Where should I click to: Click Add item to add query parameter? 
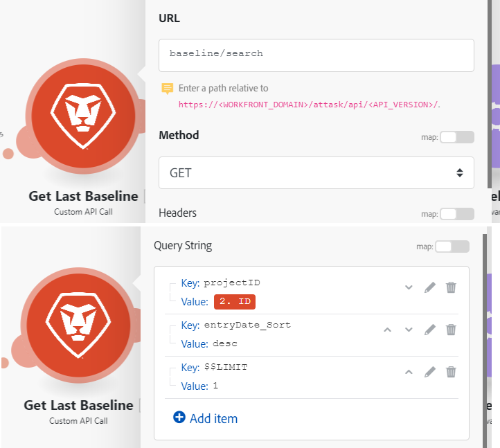click(x=205, y=418)
